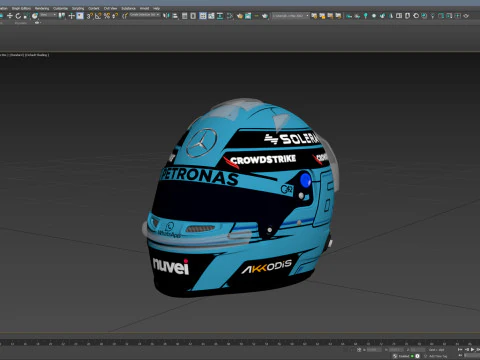Open the Customize menu
480x360 pixels.
tap(60, 8)
